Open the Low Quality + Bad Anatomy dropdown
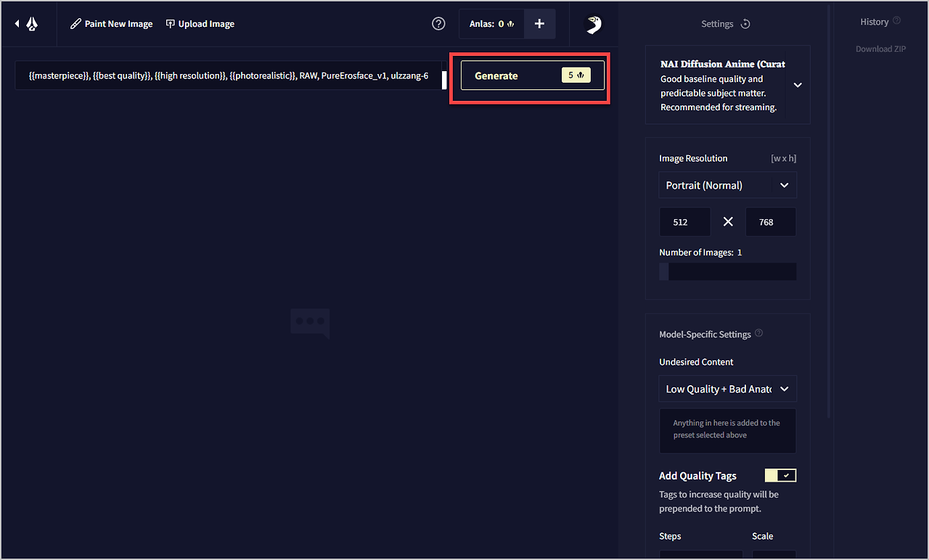The height and width of the screenshot is (560, 929). (x=728, y=389)
